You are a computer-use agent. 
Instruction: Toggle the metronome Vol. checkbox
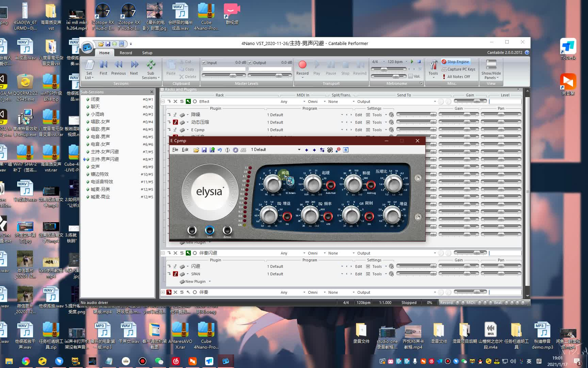pos(411,76)
